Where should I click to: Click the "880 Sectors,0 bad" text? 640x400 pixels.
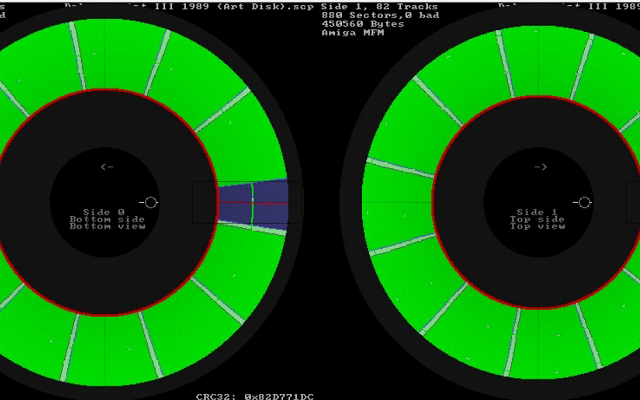380,15
